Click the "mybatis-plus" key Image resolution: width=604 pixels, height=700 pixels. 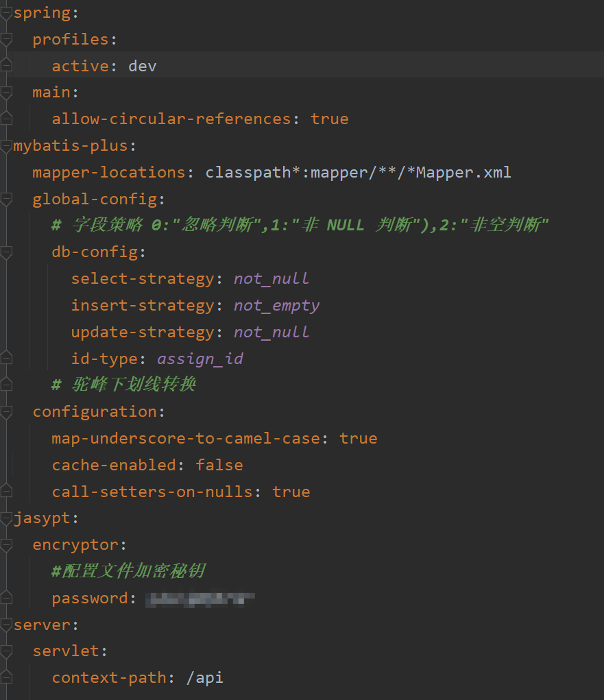[x=71, y=146]
